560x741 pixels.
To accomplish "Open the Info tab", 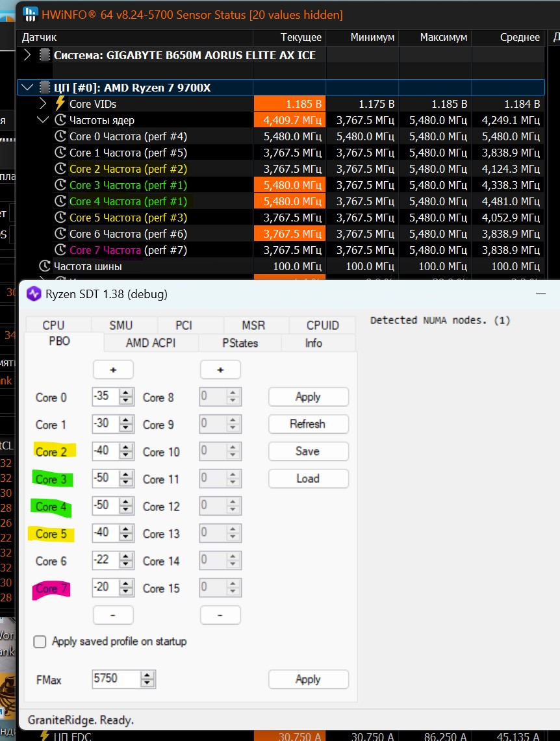I will tap(314, 343).
